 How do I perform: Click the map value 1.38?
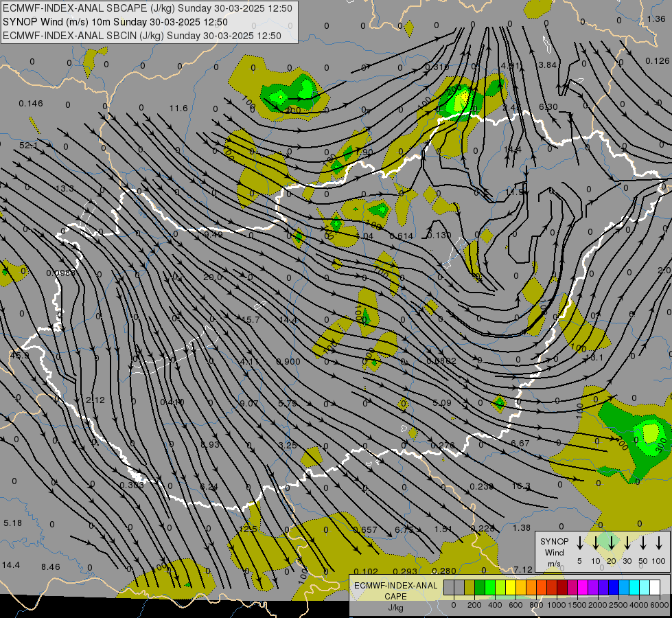[522, 527]
